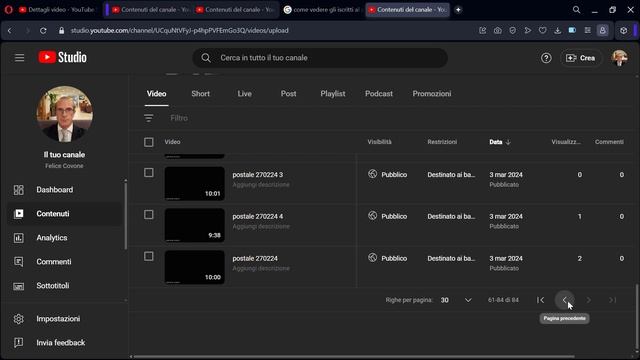Open the Help question mark icon
640x360 pixels.
coord(546,58)
